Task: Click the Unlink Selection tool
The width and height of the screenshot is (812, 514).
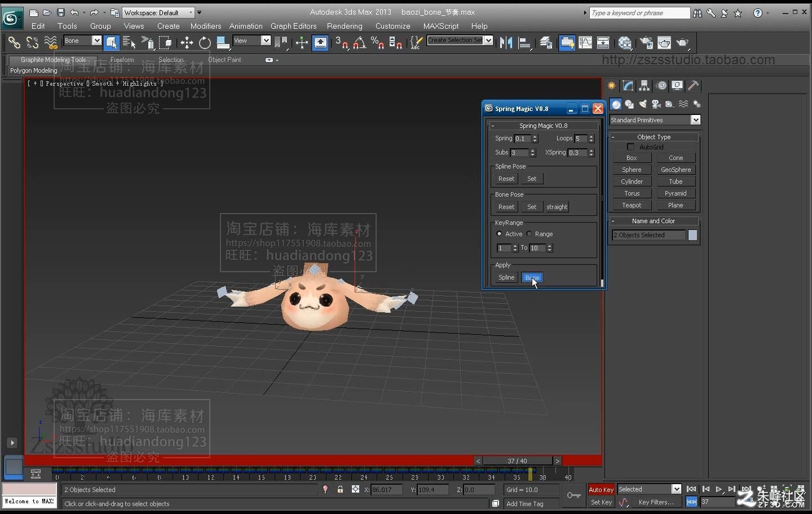Action: click(32, 42)
